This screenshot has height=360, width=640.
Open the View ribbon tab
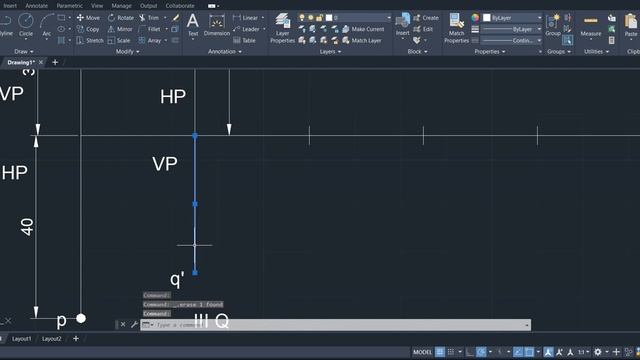coord(97,6)
